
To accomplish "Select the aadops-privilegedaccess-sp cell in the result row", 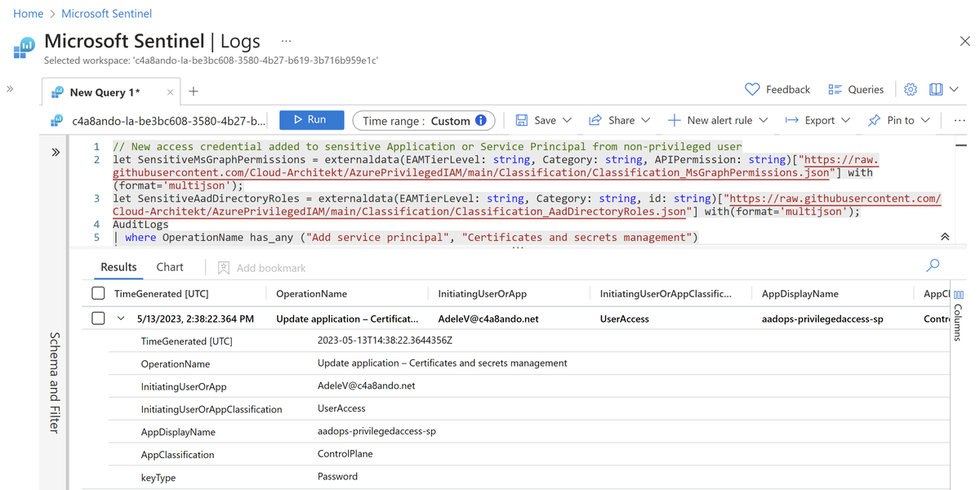I will tap(822, 319).
